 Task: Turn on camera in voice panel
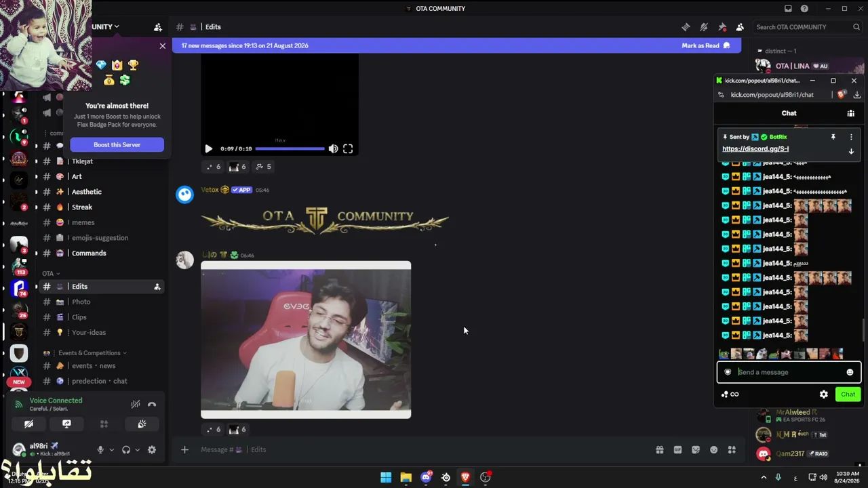28,424
